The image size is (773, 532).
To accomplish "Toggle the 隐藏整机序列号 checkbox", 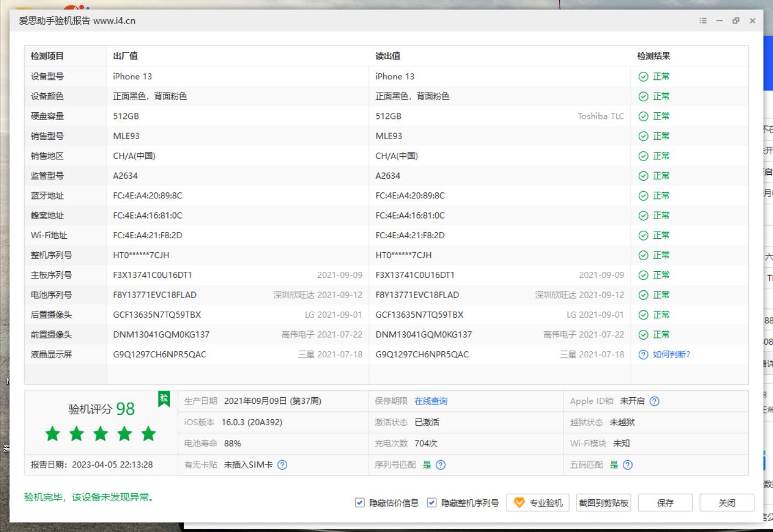I will 432,502.
